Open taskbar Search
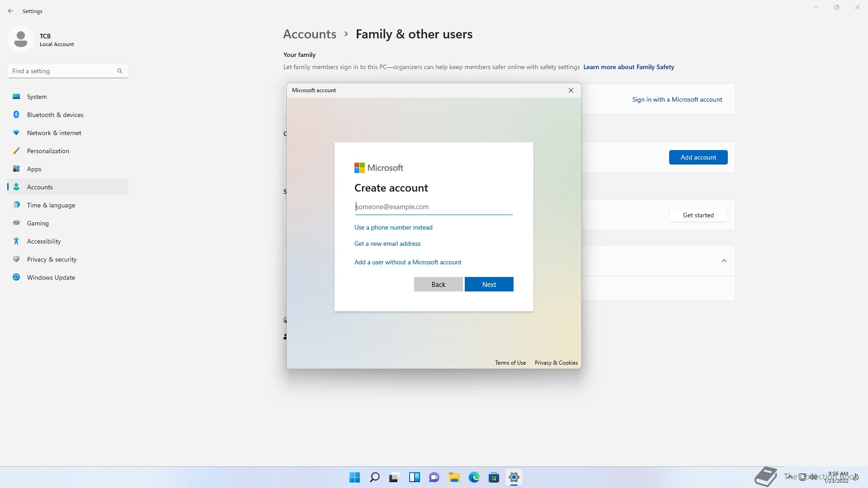This screenshot has width=868, height=488. click(x=375, y=477)
